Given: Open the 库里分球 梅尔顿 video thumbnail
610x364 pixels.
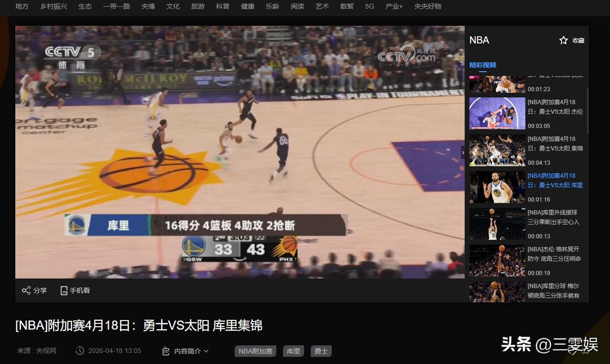Looking at the screenshot, I should tap(497, 292).
